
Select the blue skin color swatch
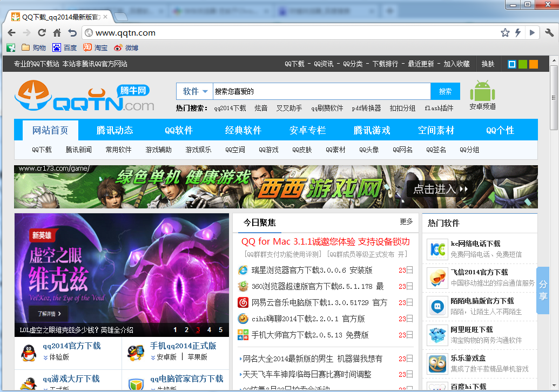coord(512,64)
